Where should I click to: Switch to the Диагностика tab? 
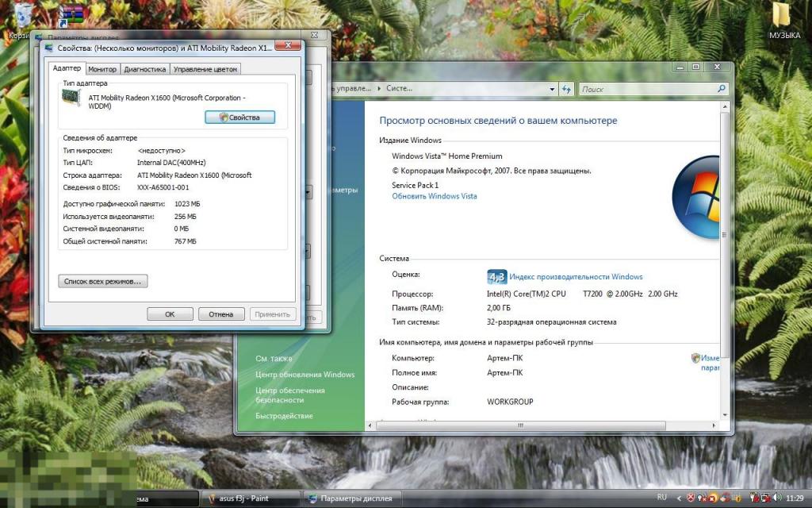[x=145, y=69]
